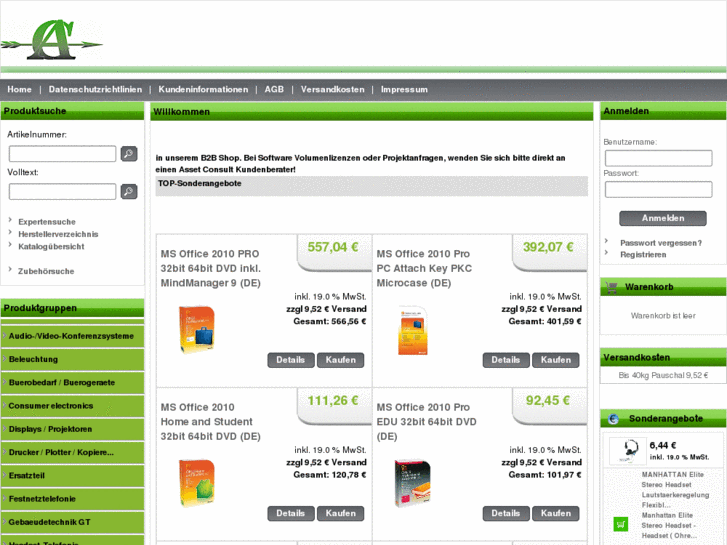727x545 pixels.
Task: Open Passwort vergessen link
Action: coord(661,243)
